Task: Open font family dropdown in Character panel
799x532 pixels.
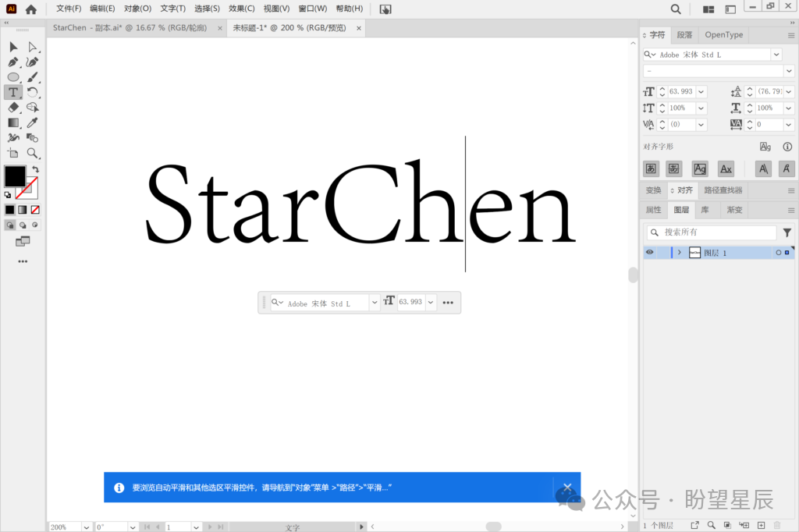Action: (x=776, y=55)
